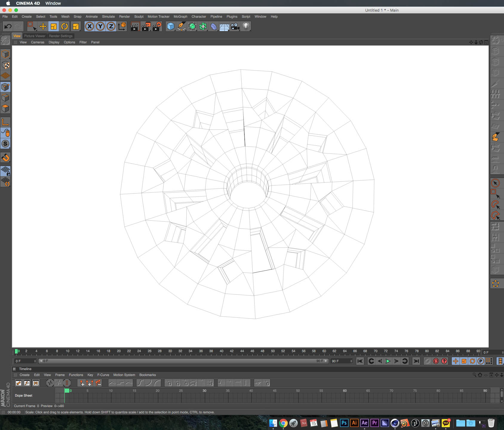The image size is (504, 430).
Task: Select the Move tool
Action: click(x=43, y=26)
